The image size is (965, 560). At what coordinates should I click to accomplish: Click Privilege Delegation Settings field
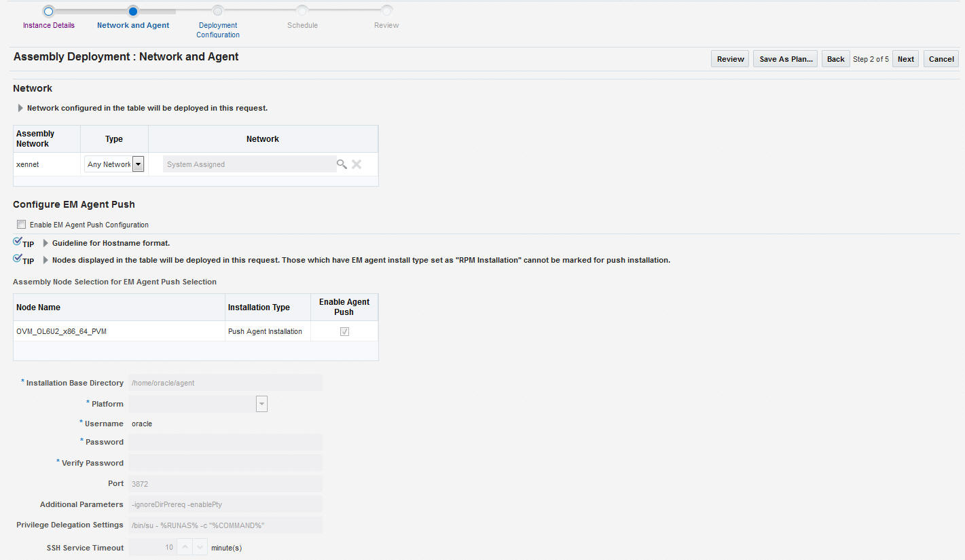225,525
